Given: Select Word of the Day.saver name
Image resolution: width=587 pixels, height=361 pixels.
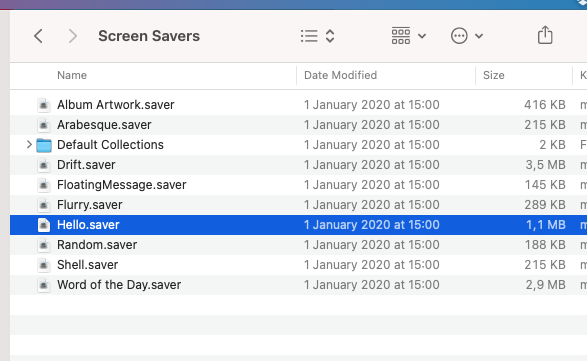Looking at the screenshot, I should [x=119, y=285].
